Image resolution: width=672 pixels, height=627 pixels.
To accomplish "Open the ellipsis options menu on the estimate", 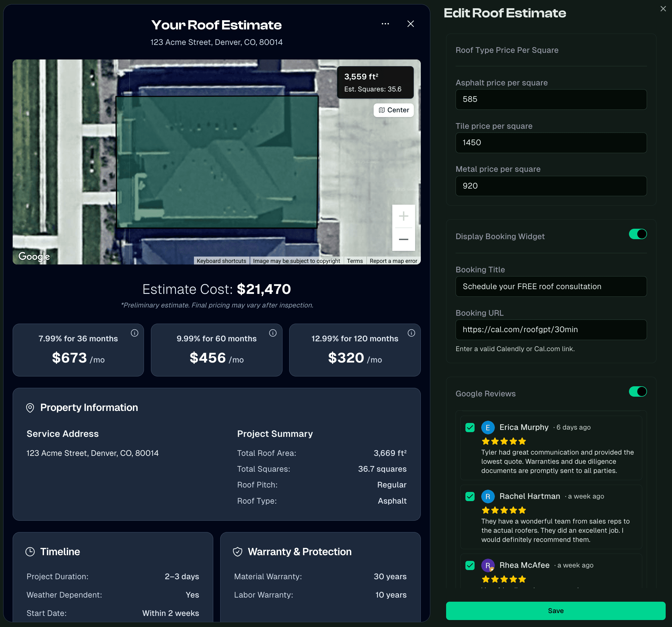I will (385, 24).
